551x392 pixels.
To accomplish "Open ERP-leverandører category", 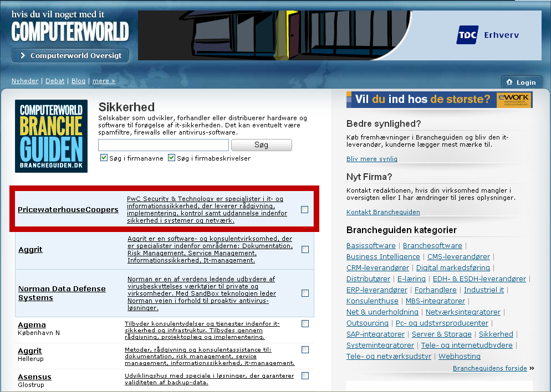I will tap(377, 290).
